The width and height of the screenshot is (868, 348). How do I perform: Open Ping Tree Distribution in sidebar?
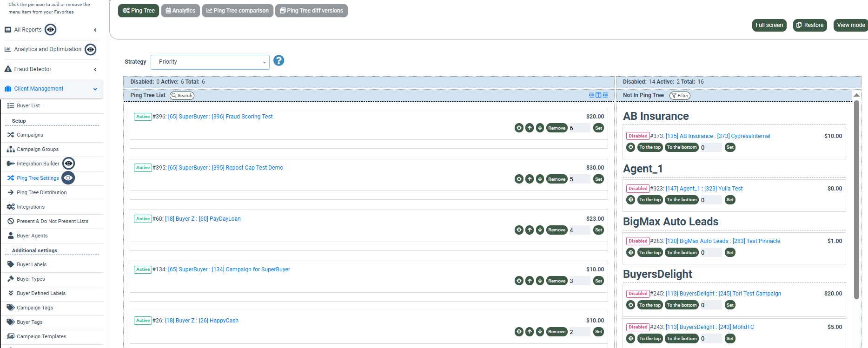pos(42,192)
